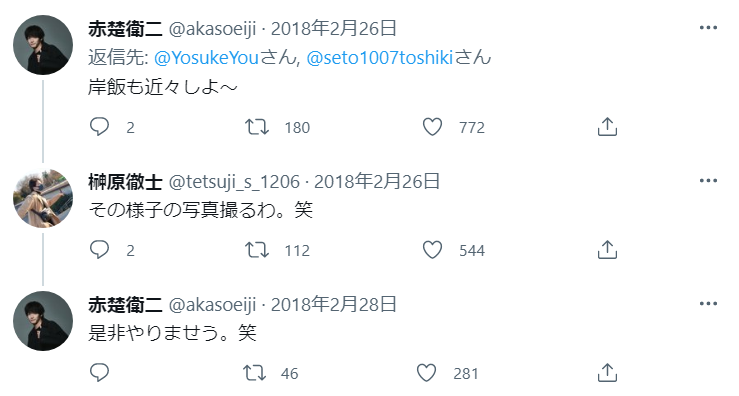Share the February 28 tweet
Screen dimensions: 739x396
point(607,373)
